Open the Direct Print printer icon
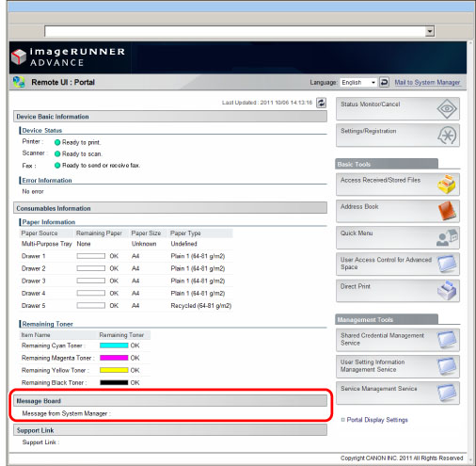Screen dimensions: 476x466 447,291
